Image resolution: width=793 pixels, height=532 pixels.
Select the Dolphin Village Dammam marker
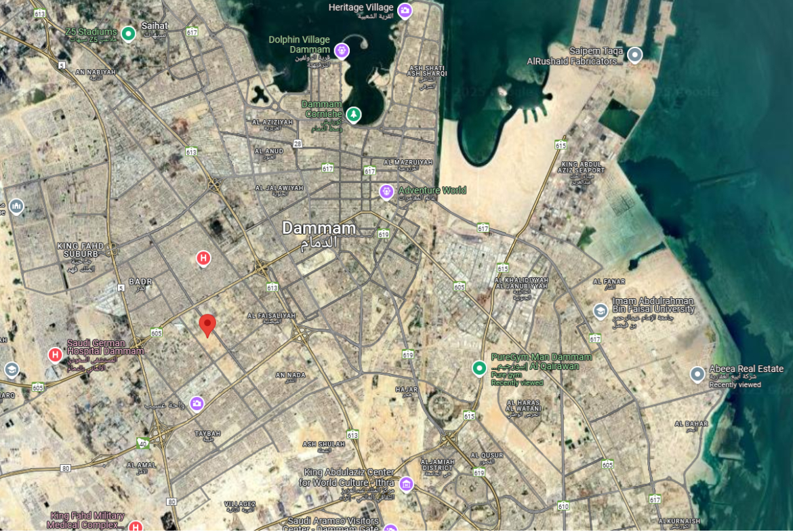point(342,51)
